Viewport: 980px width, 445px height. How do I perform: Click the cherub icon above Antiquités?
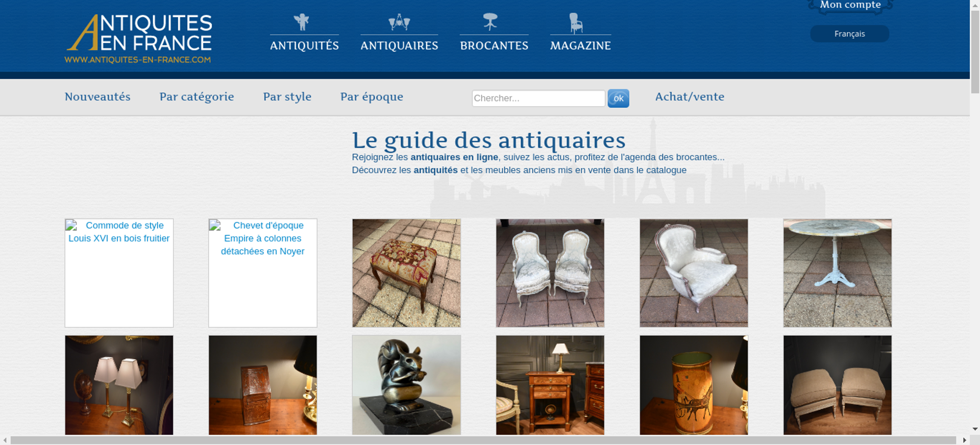tap(301, 22)
